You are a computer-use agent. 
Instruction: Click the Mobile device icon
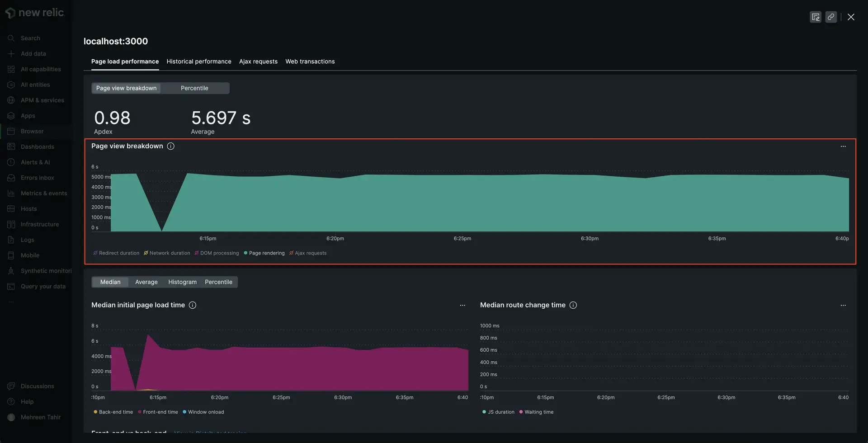(x=11, y=255)
